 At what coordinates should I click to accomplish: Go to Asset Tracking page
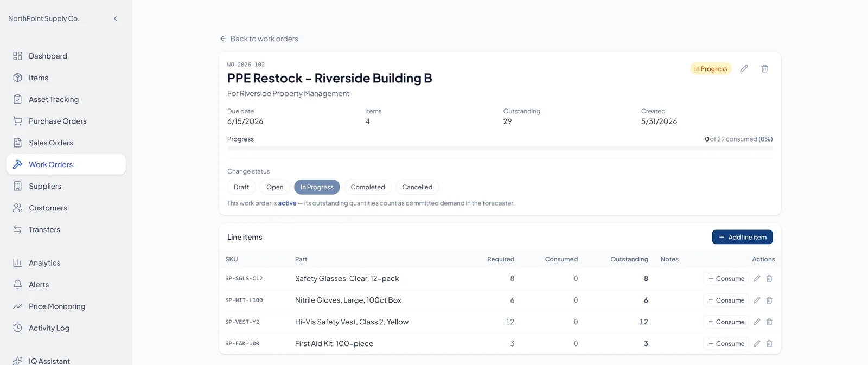tap(66, 99)
